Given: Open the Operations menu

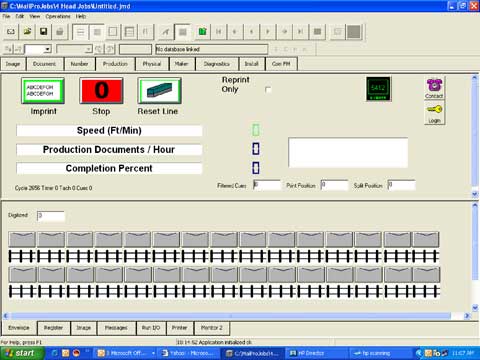Looking at the screenshot, I should (58, 16).
